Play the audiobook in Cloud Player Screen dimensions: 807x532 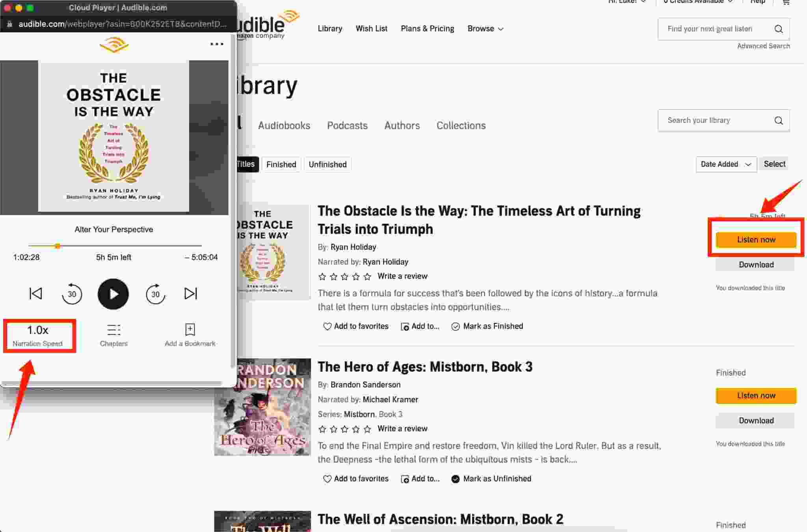tap(113, 294)
